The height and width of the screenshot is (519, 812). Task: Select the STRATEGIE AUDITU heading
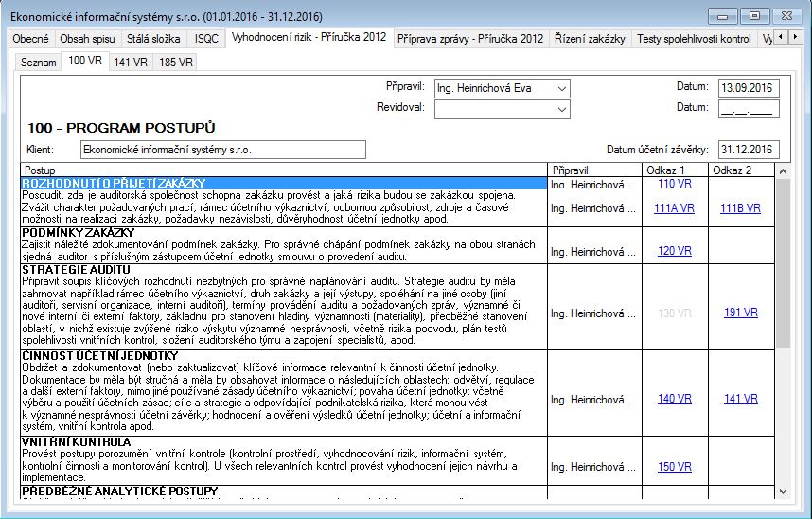click(x=76, y=270)
